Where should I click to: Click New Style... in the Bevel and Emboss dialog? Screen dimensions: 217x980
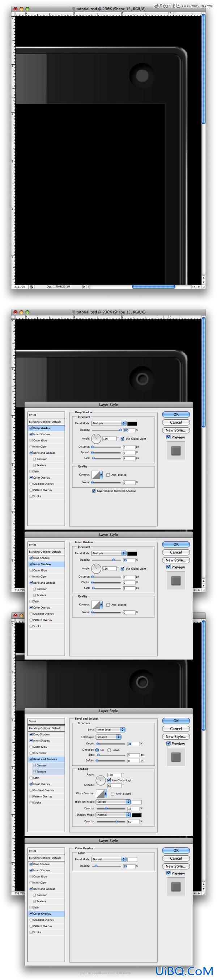point(176,737)
